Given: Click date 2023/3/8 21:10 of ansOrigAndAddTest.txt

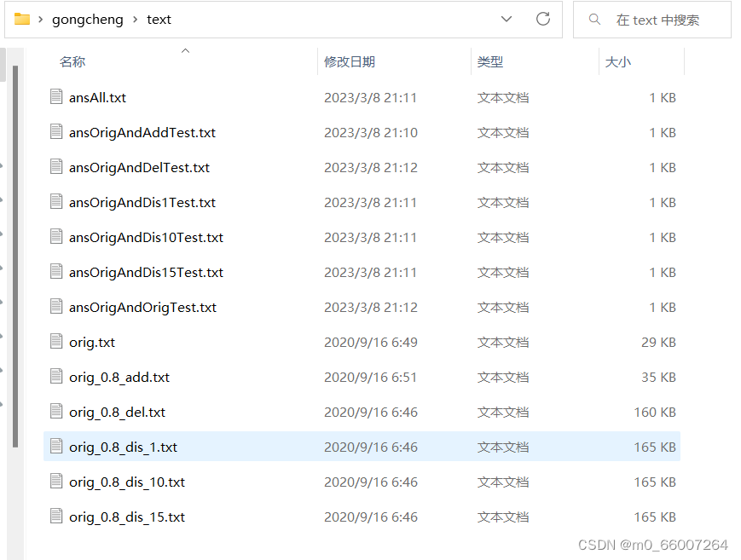Looking at the screenshot, I should [371, 133].
